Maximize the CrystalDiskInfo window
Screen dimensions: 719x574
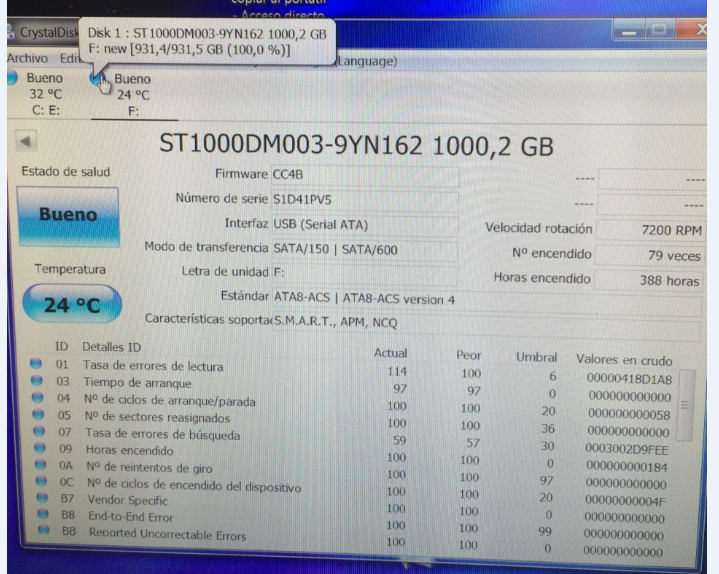point(659,31)
